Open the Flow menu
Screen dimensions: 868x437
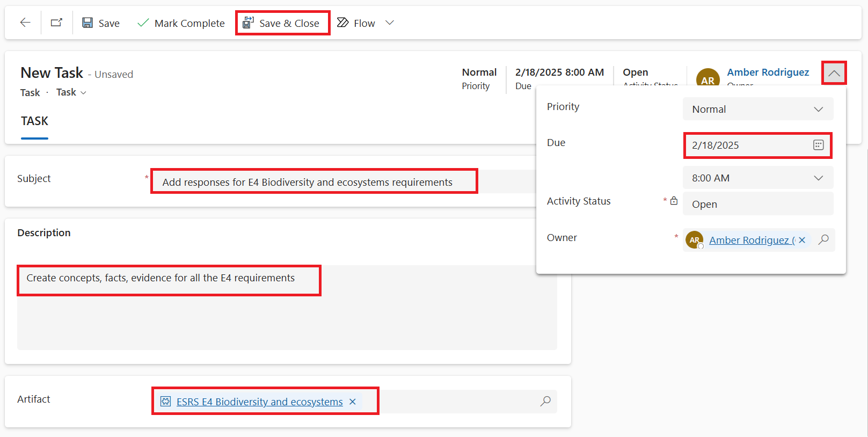[356, 23]
